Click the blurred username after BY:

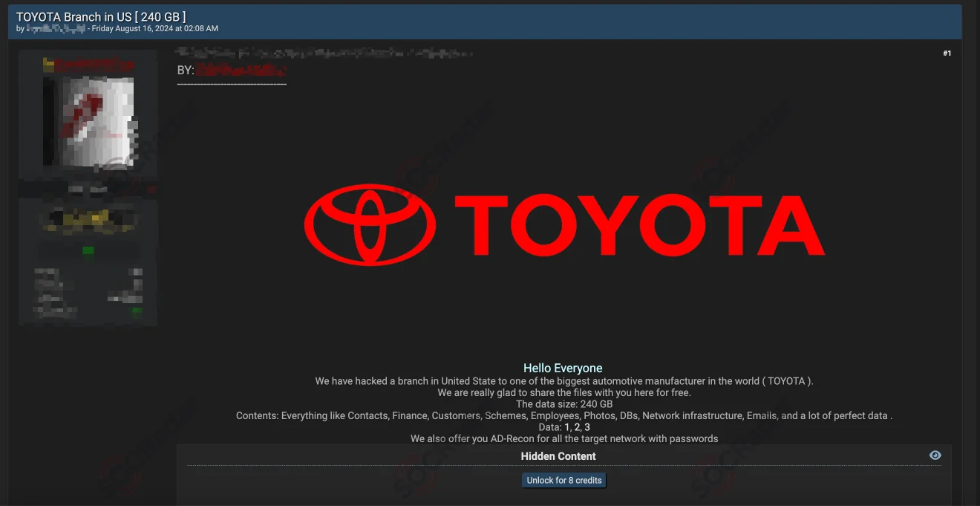click(x=241, y=71)
